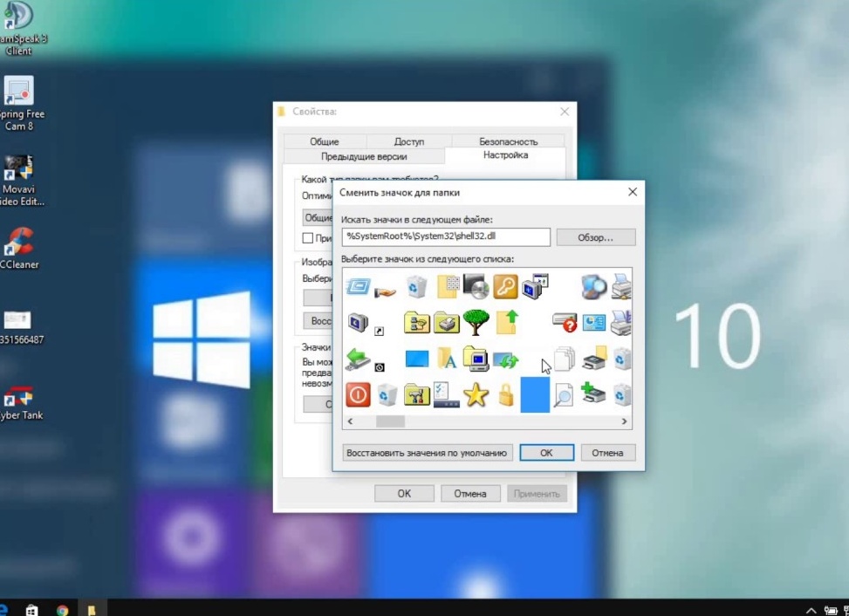The width and height of the screenshot is (849, 616).
Task: Click the Применить button in Properties
Action: pos(537,494)
